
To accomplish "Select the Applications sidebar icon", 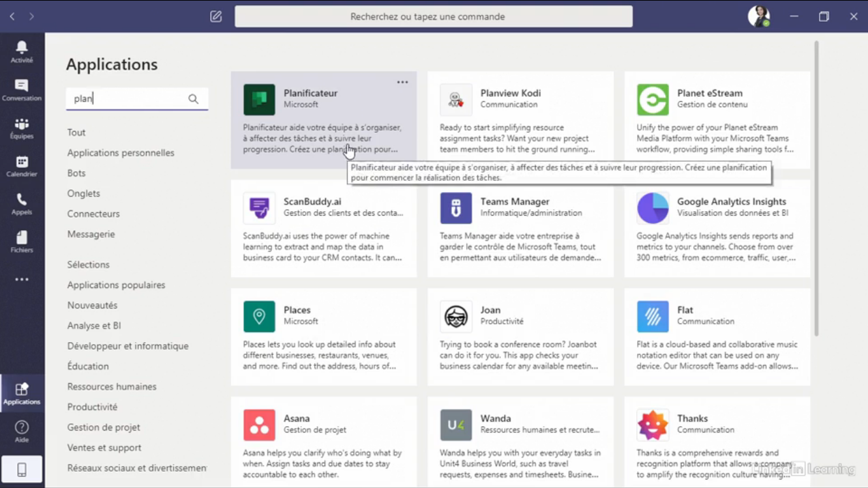I will click(x=22, y=394).
